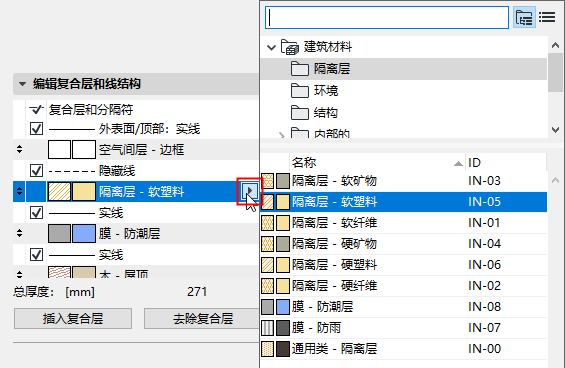Click dark swatch of 通用类 - 隔离层 row

[x=283, y=349]
